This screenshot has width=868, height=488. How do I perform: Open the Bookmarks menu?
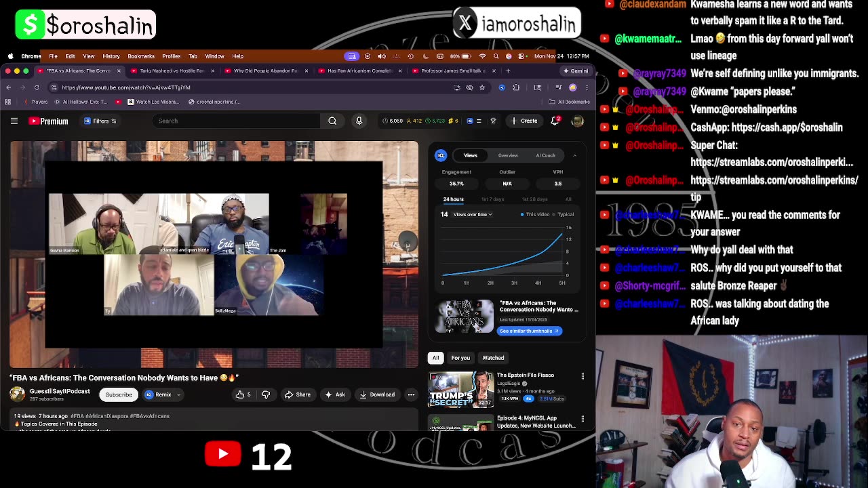[x=141, y=56]
